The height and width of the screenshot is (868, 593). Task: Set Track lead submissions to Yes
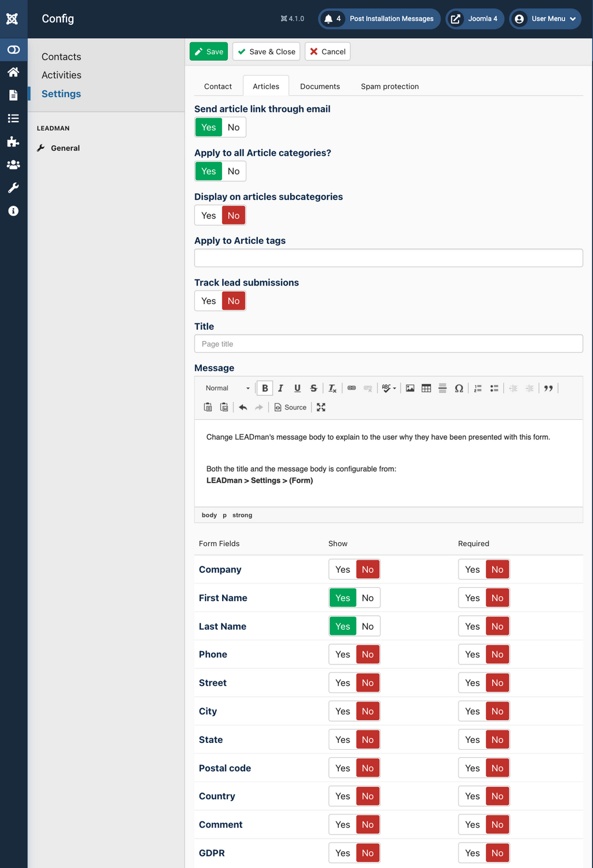209,301
